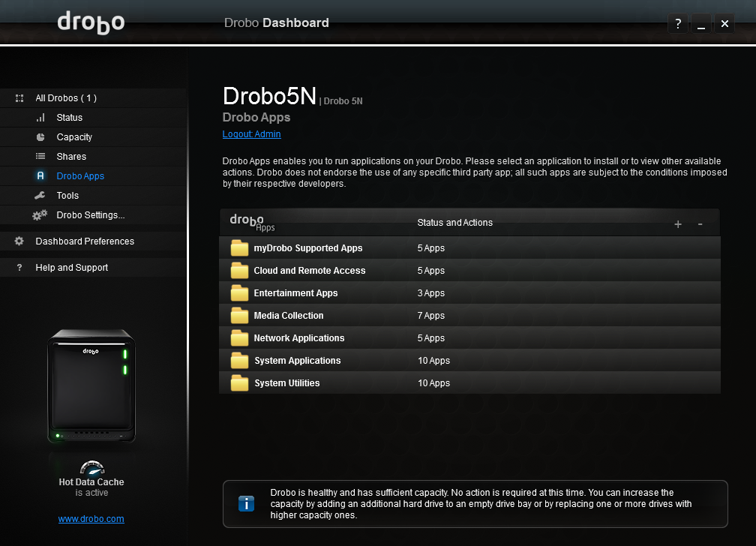Screen dimensions: 756x546
Task: Click the Hot Data Cache gauge icon
Action: click(91, 467)
